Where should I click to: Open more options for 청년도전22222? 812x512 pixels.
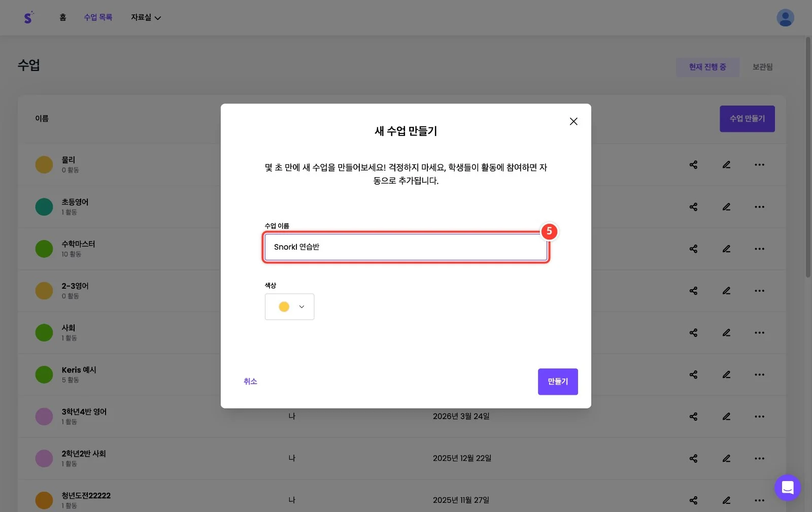[759, 500]
